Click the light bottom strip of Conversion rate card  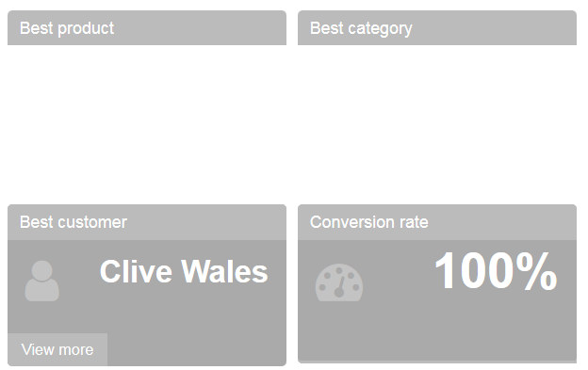click(x=437, y=362)
